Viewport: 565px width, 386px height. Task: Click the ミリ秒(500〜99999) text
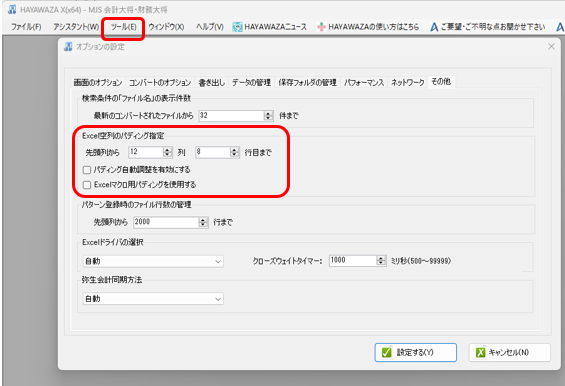point(421,261)
